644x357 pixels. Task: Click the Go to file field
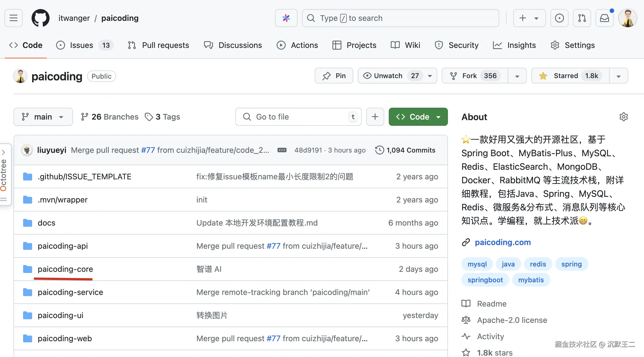point(298,117)
